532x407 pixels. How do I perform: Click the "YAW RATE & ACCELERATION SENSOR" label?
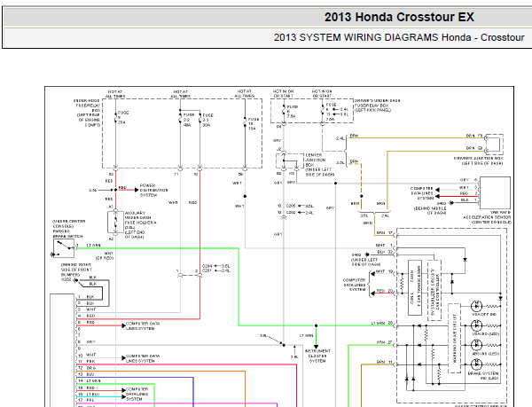click(487, 215)
